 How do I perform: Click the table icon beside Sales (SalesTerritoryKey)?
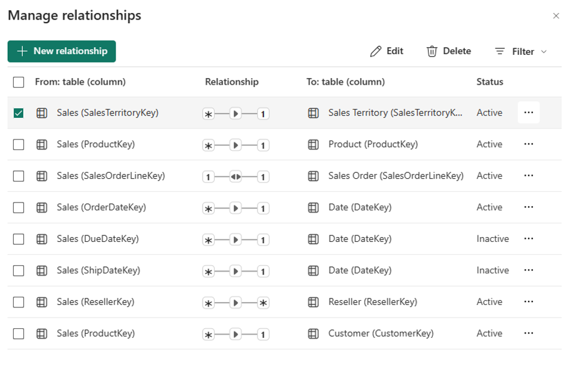[42, 113]
